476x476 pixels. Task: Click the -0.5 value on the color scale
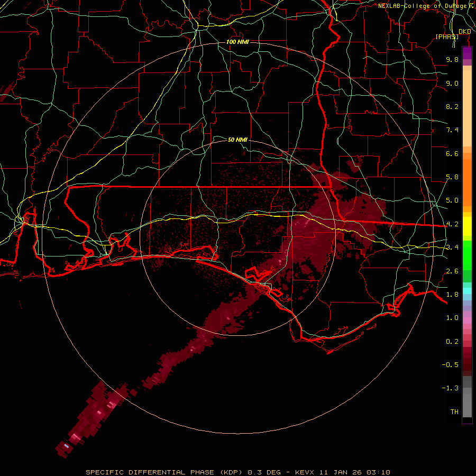tap(450, 365)
